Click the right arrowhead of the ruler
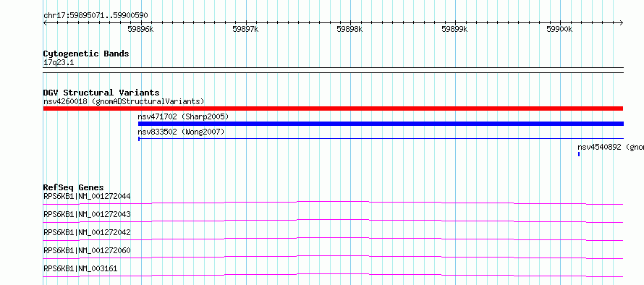644x285 pixels. tap(622, 22)
